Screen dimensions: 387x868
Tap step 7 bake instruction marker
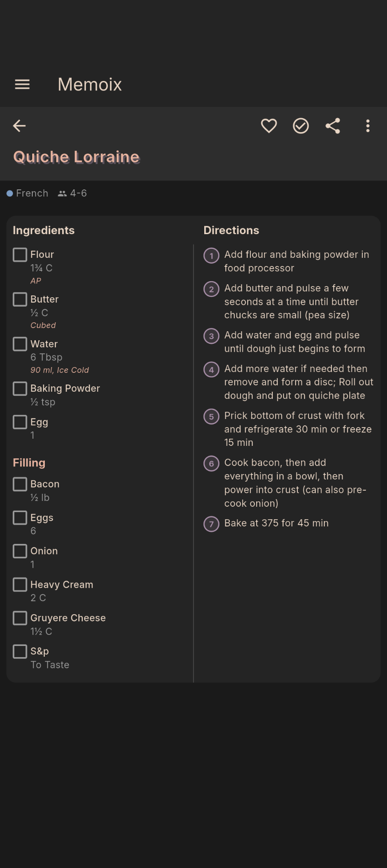tap(211, 524)
